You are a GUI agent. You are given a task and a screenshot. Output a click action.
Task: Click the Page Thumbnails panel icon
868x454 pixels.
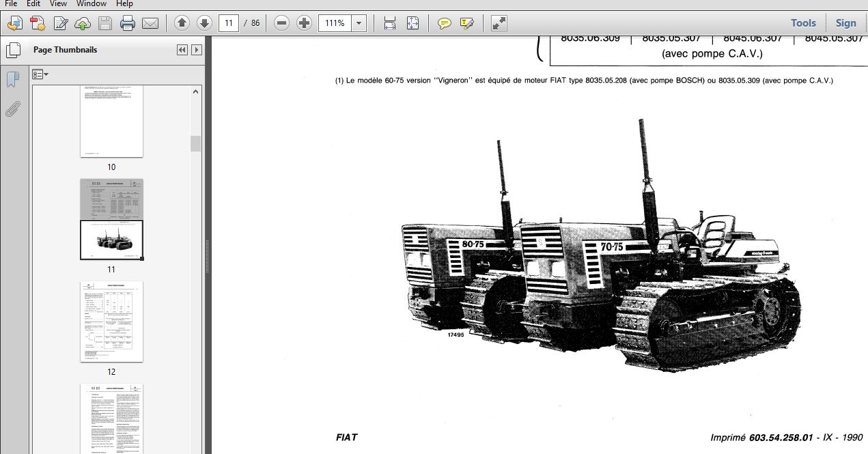pyautogui.click(x=12, y=51)
